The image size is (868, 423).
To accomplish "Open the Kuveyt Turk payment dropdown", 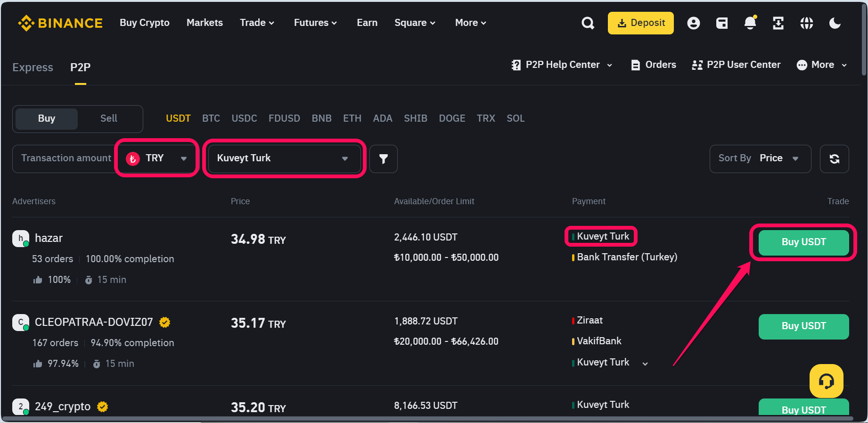I will click(x=284, y=158).
